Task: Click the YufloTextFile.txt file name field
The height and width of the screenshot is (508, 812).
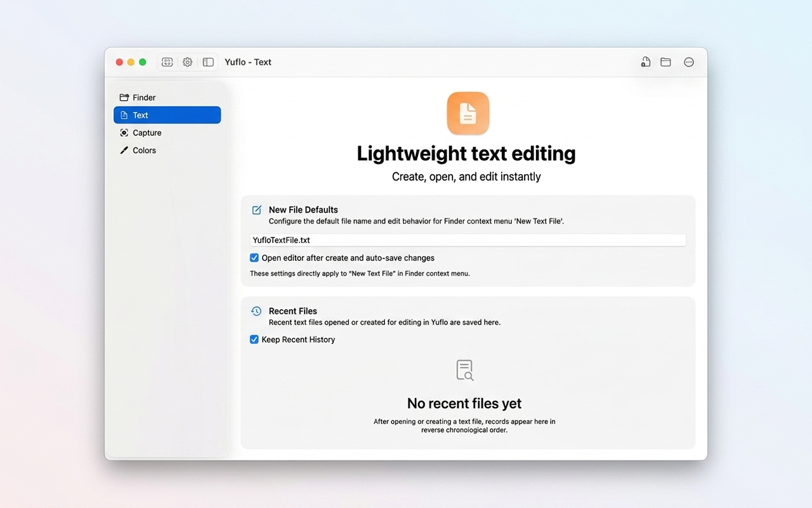Action: pos(468,240)
